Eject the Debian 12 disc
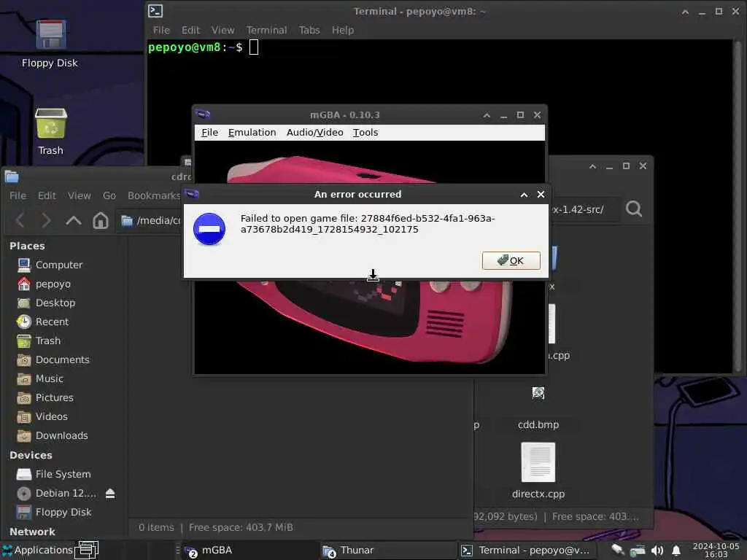The height and width of the screenshot is (560, 747). coord(110,494)
